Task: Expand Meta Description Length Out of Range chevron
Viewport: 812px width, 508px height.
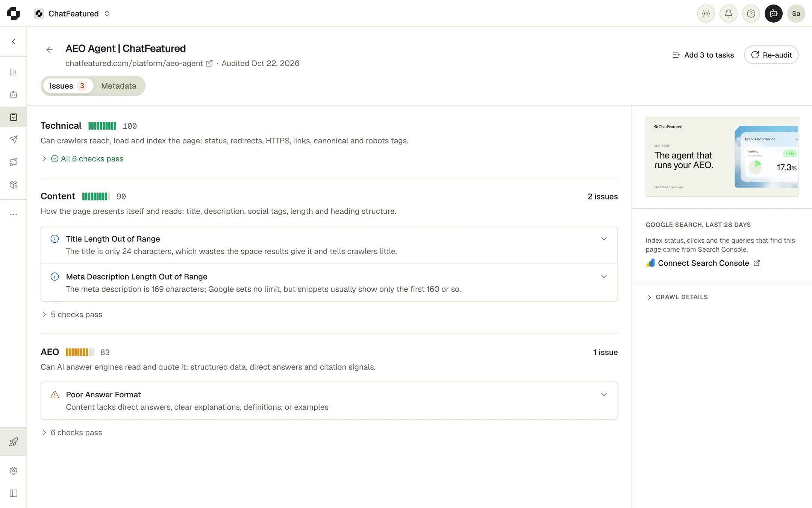Action: 604,277
